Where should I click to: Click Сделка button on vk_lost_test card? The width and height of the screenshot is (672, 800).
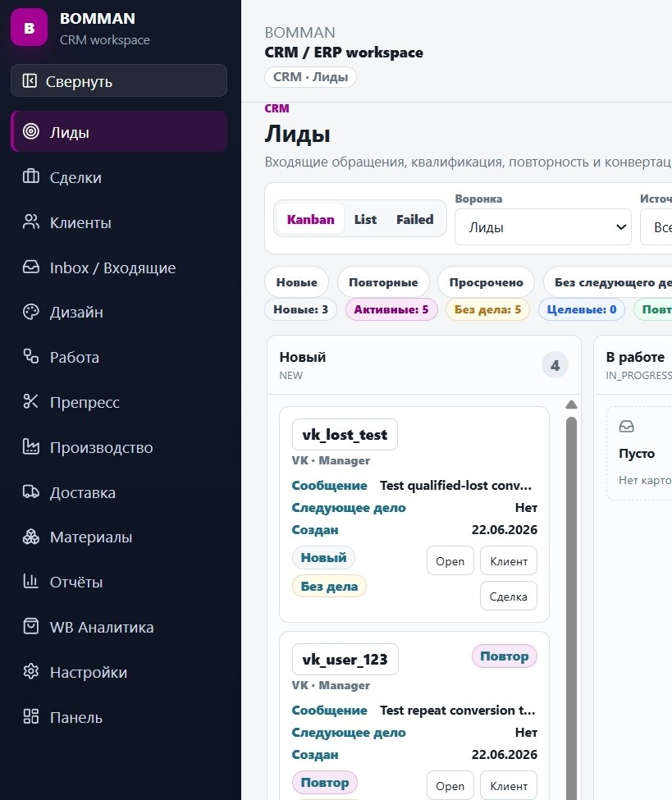point(508,596)
